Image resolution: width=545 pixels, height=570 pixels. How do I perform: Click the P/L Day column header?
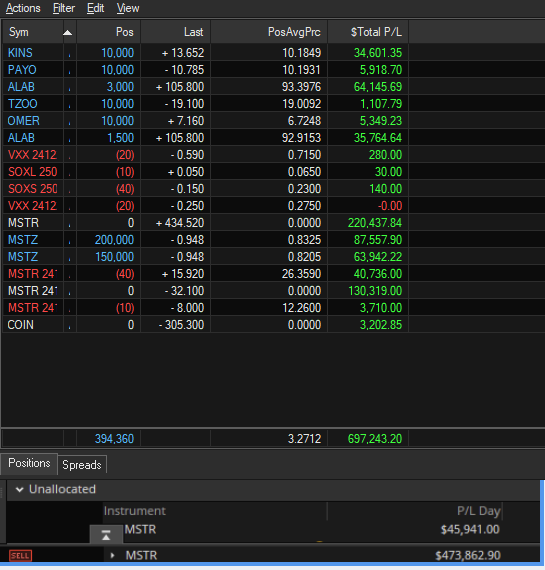(478, 511)
